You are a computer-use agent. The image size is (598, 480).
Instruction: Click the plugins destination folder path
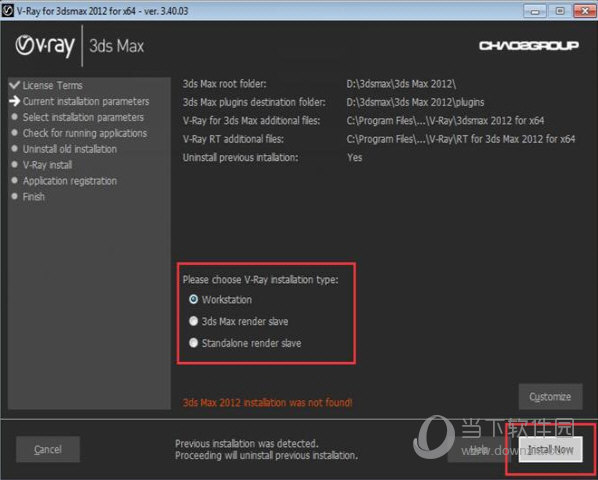click(x=415, y=102)
